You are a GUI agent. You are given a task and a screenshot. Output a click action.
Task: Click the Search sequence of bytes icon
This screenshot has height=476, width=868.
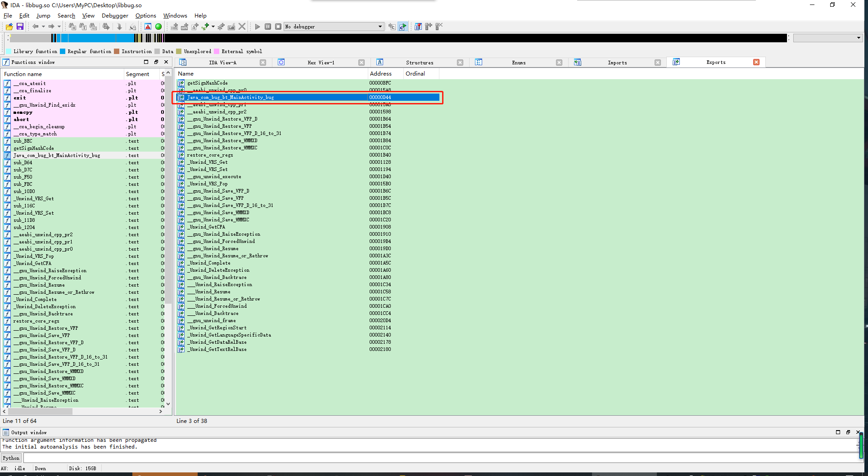click(x=93, y=27)
